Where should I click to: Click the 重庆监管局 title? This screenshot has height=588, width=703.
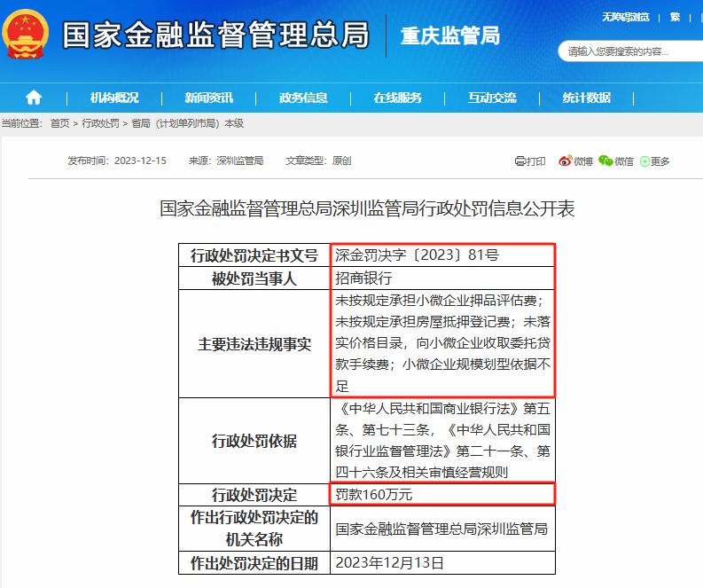point(450,35)
